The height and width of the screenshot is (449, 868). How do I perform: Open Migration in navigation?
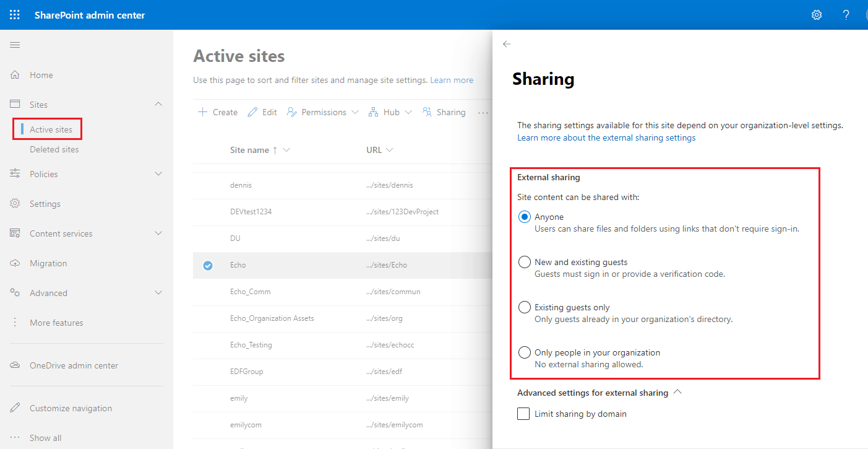coord(48,263)
